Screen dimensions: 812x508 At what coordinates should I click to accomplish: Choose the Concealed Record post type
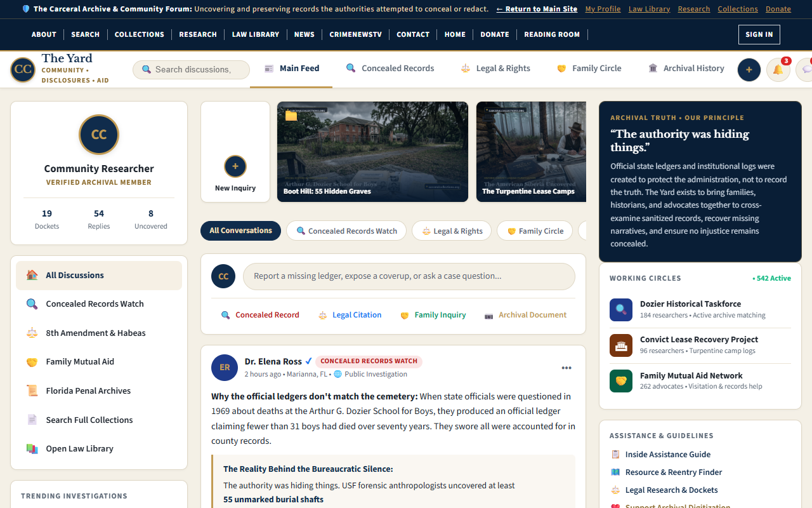260,315
